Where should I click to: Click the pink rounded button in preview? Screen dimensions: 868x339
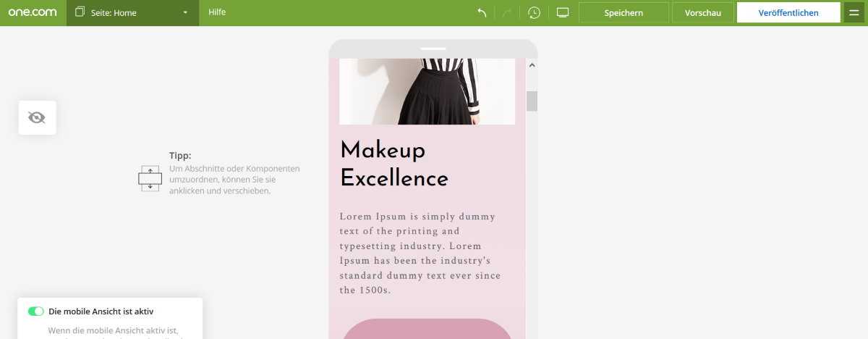click(x=427, y=329)
